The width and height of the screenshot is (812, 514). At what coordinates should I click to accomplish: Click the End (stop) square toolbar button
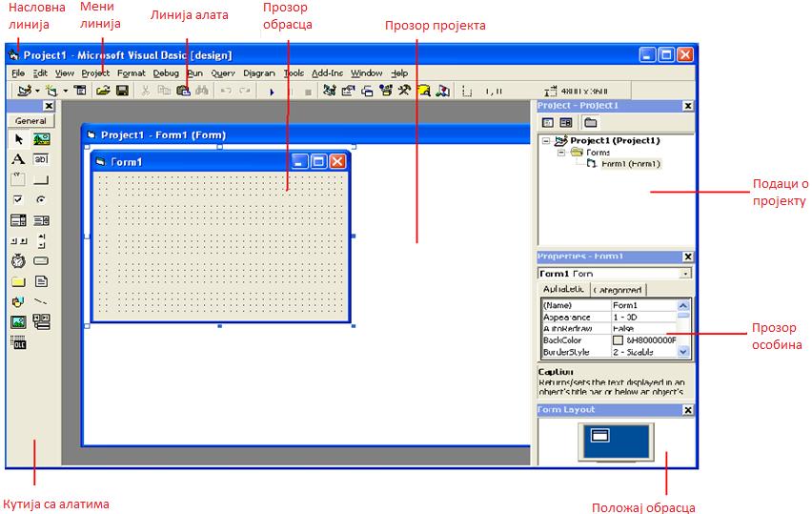(308, 93)
